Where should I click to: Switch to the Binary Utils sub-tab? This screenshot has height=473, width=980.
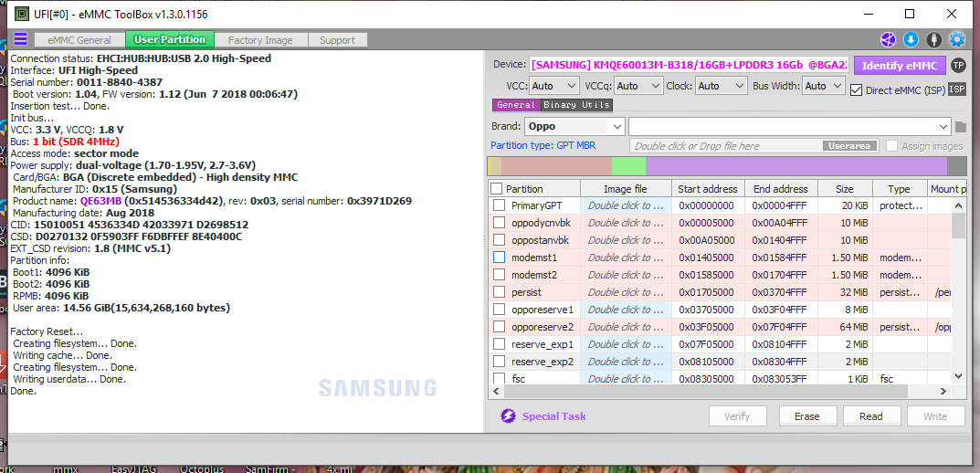(x=577, y=105)
